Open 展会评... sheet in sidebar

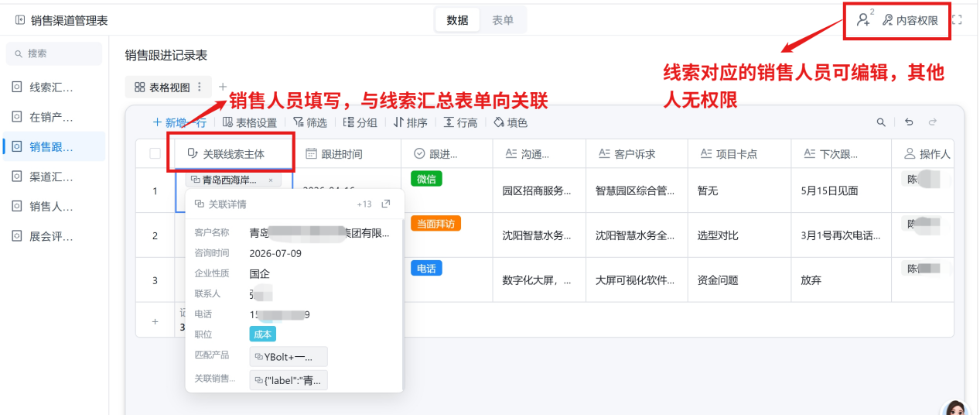[54, 236]
